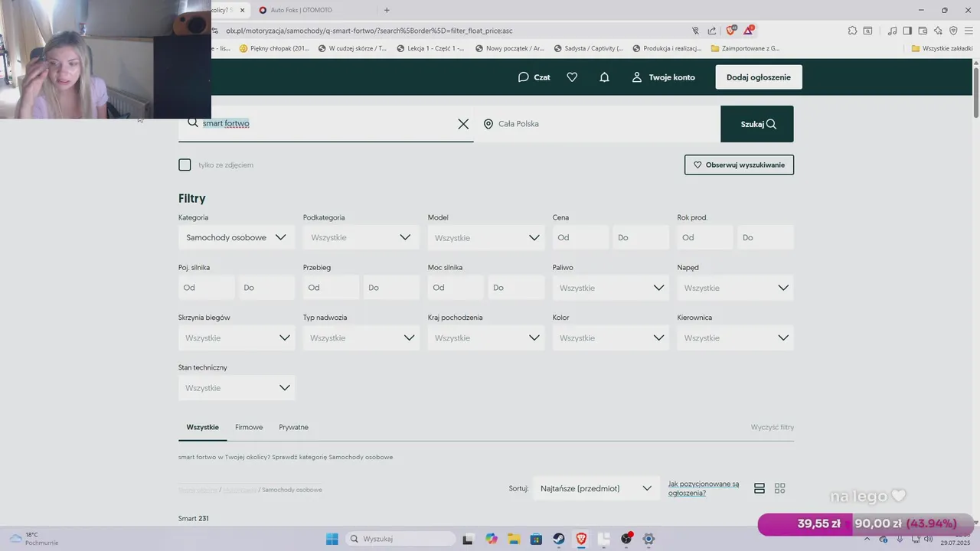Image resolution: width=980 pixels, height=551 pixels.
Task: Open Settings gear in taskbar
Action: click(648, 539)
